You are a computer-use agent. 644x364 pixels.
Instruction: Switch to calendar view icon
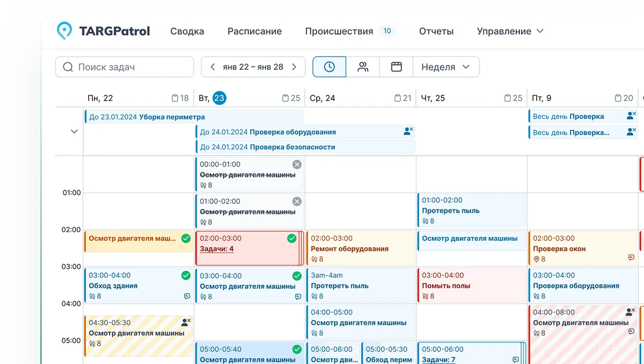396,67
